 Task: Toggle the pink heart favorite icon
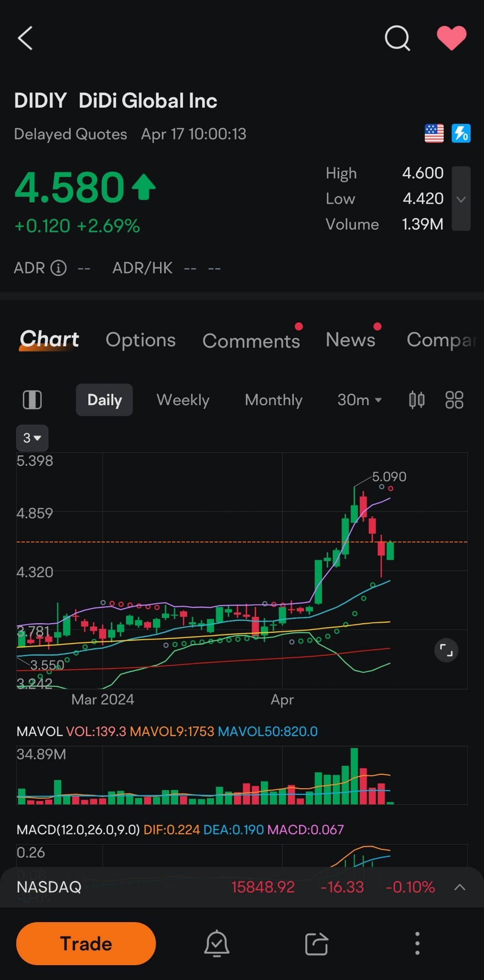[452, 38]
